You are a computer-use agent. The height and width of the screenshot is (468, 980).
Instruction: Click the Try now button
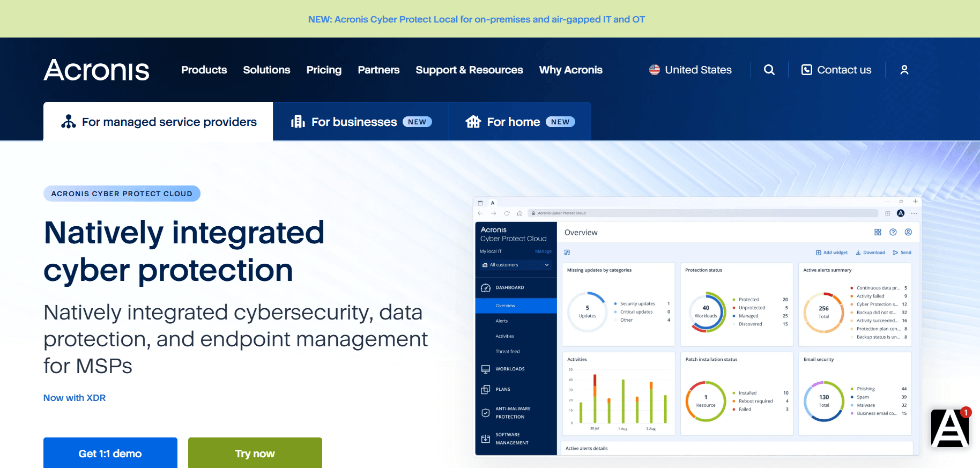tap(255, 453)
